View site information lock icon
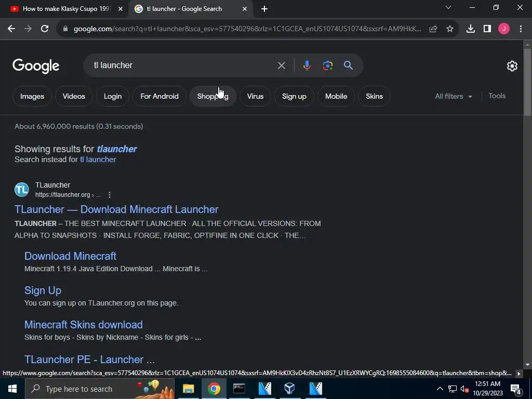The height and width of the screenshot is (399, 532). point(65,29)
